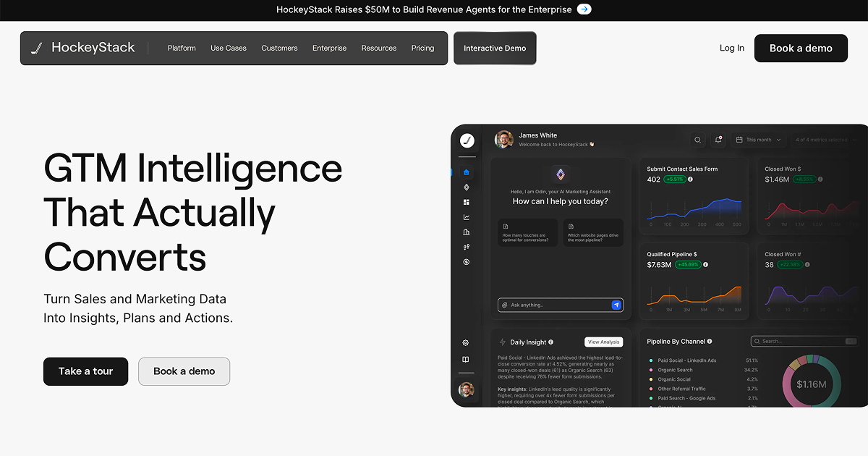Screen dimensions: 868x456
Task: Open the journey pins icon in sidebar
Action: [467, 247]
